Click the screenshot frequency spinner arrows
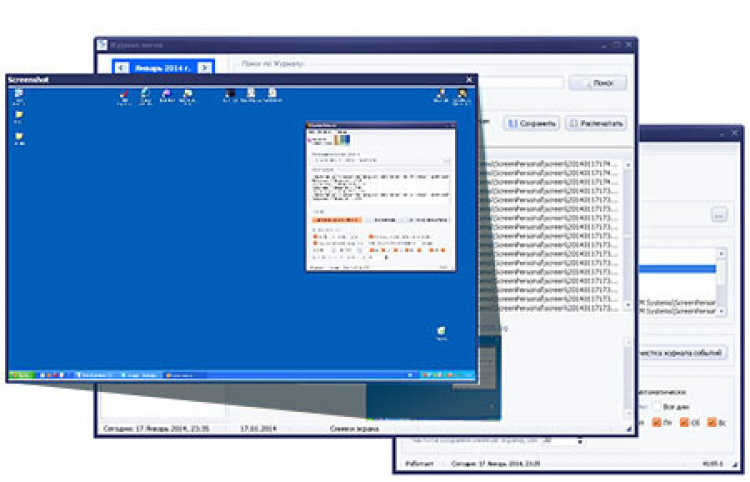The height and width of the screenshot is (482, 750). click(580, 441)
